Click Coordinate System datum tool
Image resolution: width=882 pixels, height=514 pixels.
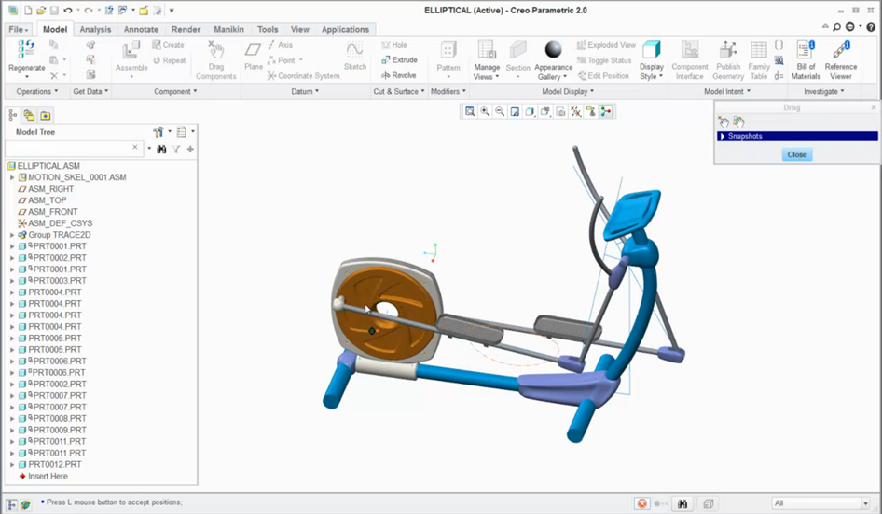(x=303, y=75)
